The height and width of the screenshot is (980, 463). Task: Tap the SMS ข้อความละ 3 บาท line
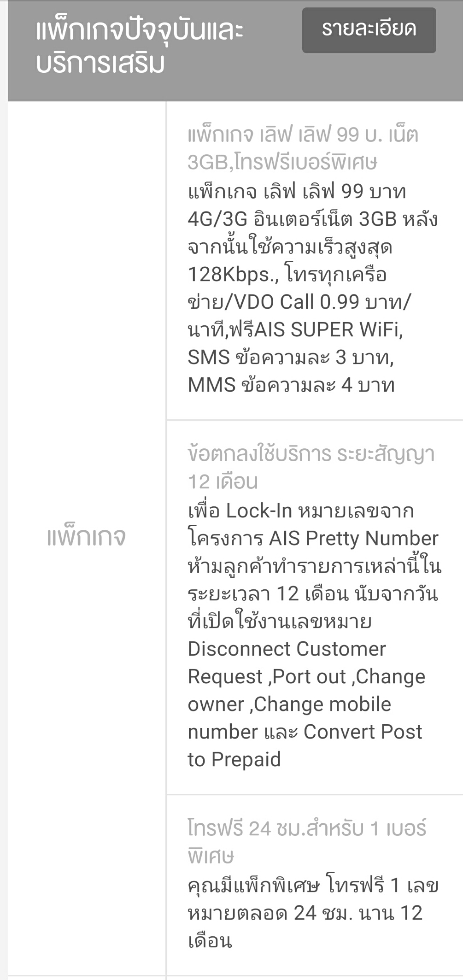click(x=290, y=358)
